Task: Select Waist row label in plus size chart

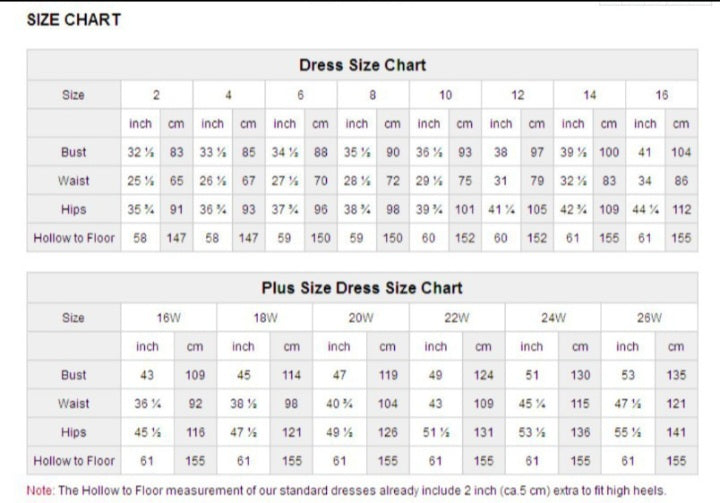Action: [x=73, y=404]
